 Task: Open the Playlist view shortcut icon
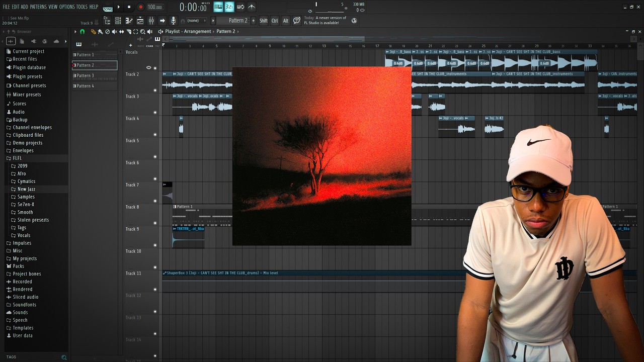pyautogui.click(x=140, y=21)
